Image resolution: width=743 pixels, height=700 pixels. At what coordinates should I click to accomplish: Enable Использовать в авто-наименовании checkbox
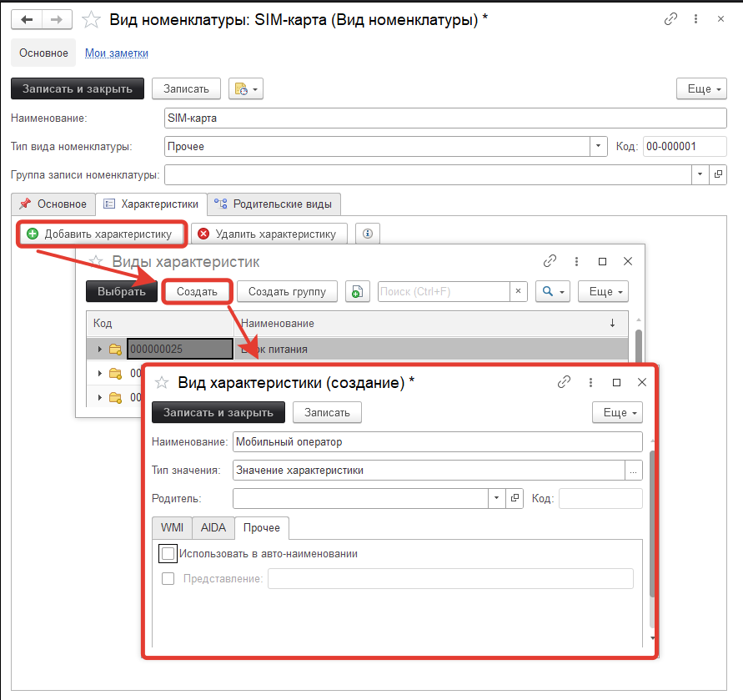168,553
